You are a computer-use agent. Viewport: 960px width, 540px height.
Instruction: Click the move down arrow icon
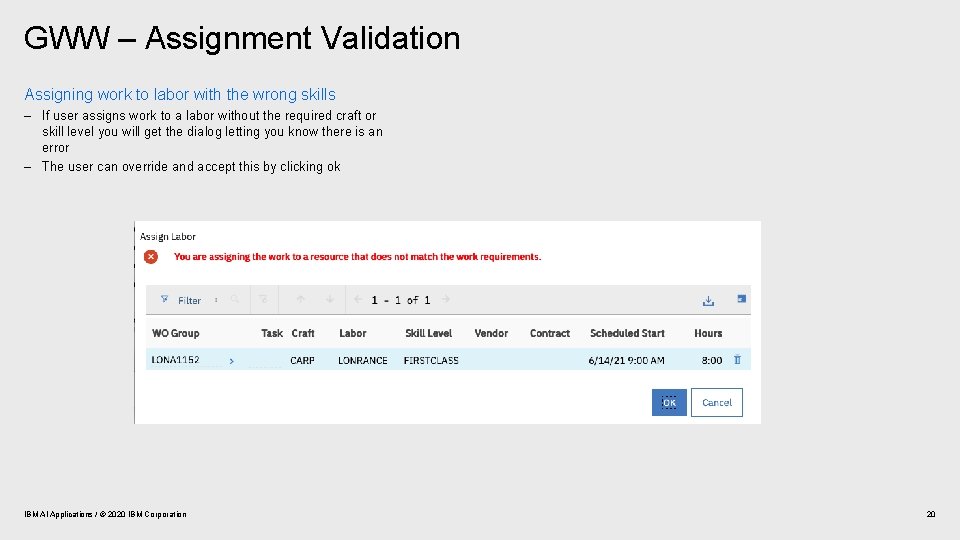click(330, 299)
